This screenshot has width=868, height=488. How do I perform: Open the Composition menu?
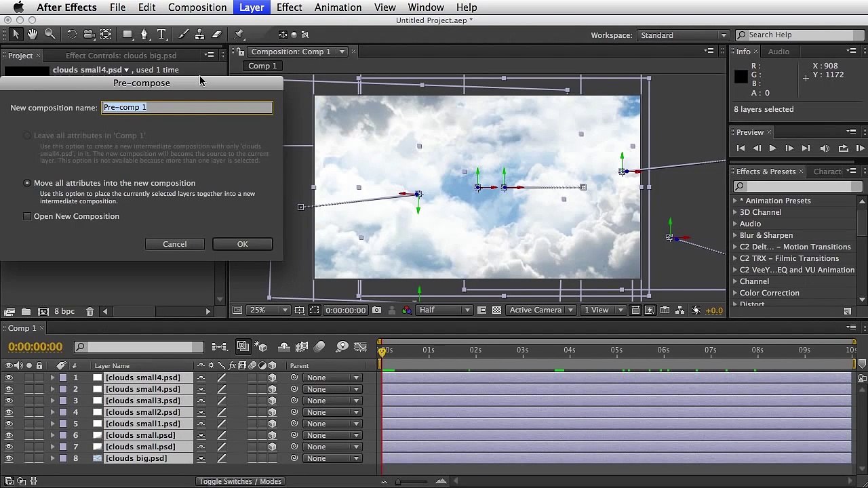pyautogui.click(x=197, y=7)
